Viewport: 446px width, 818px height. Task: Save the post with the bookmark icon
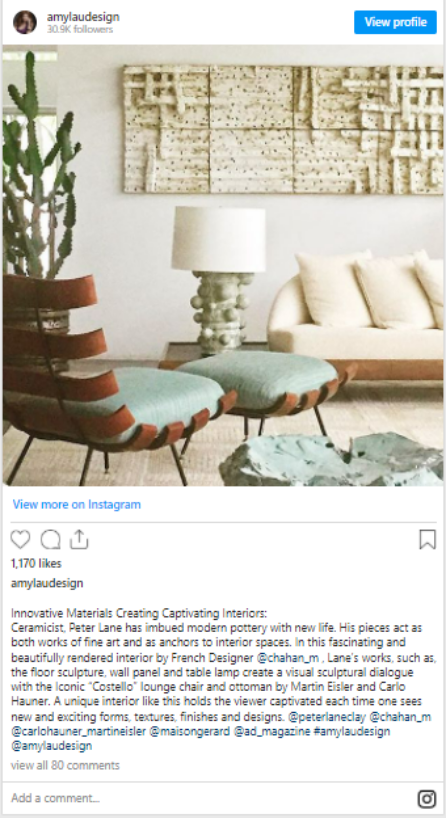(427, 539)
